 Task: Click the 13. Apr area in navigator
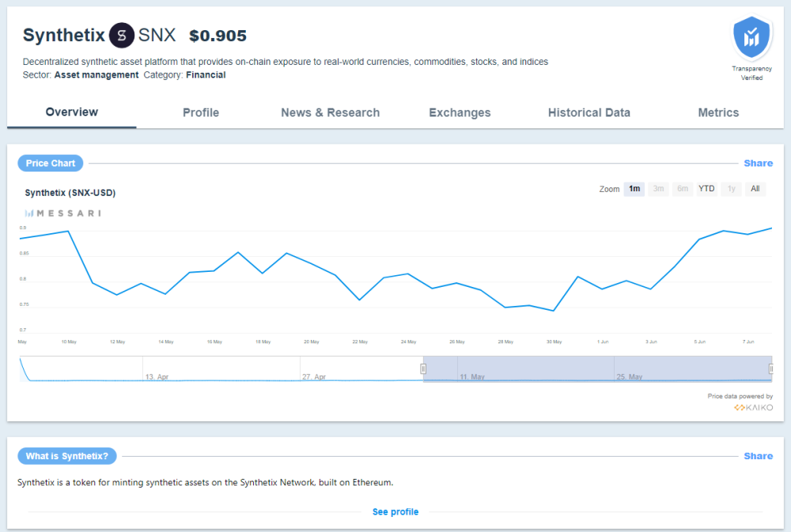157,377
